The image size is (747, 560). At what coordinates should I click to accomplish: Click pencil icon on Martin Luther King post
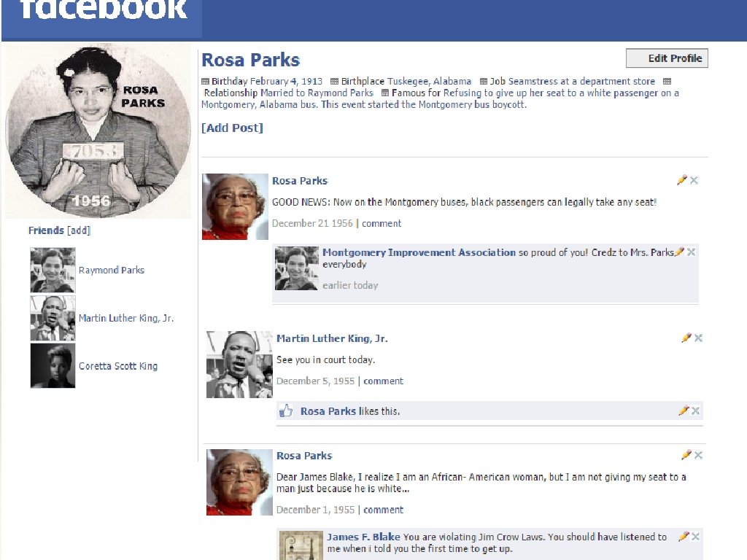click(686, 338)
